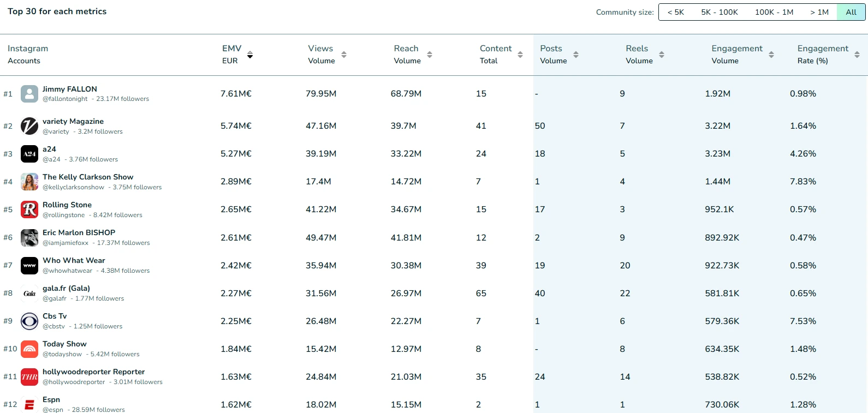Open Eric Marlon BISHOP account name
This screenshot has width=868, height=413.
(79, 232)
